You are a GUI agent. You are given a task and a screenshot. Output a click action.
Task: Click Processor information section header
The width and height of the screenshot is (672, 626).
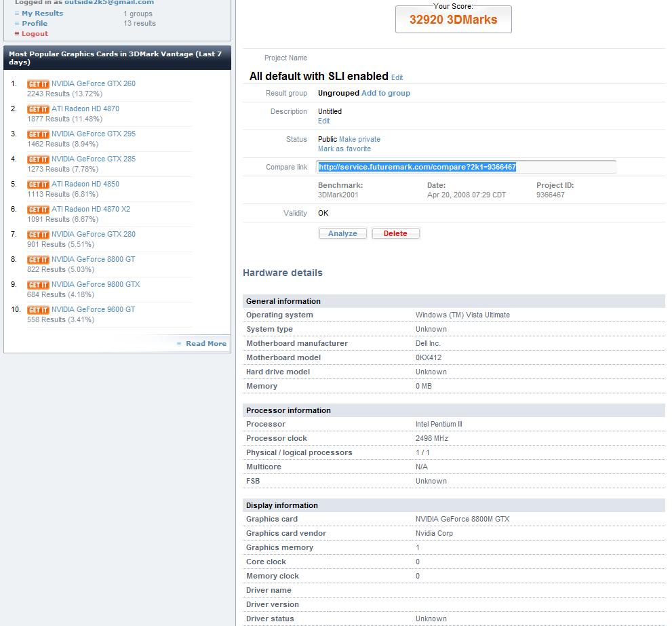[x=454, y=410]
